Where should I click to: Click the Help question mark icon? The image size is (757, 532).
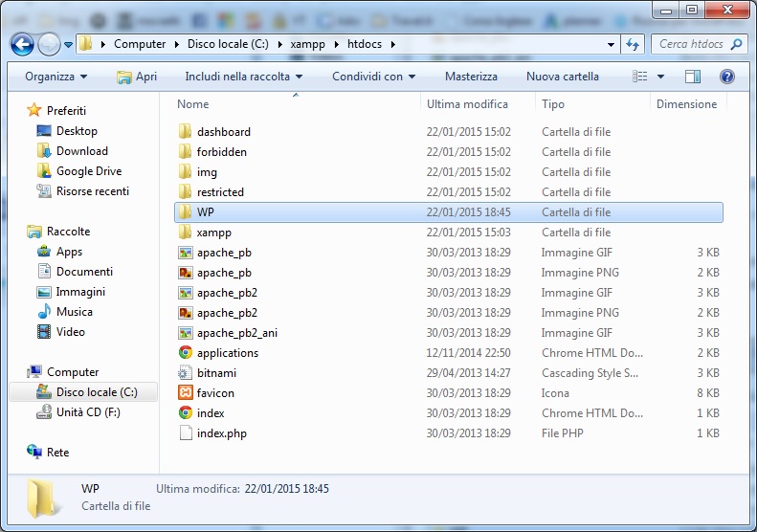tap(726, 77)
